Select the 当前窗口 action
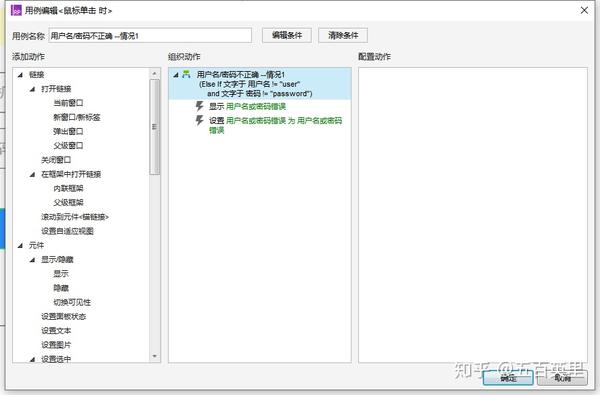This screenshot has width=600, height=395. pyautogui.click(x=68, y=103)
